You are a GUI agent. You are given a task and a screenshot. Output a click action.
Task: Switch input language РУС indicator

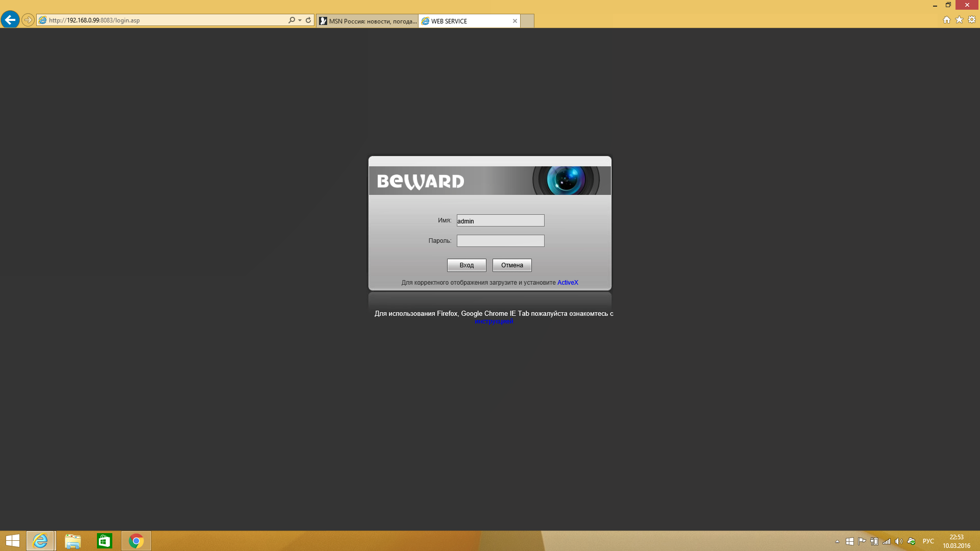928,541
